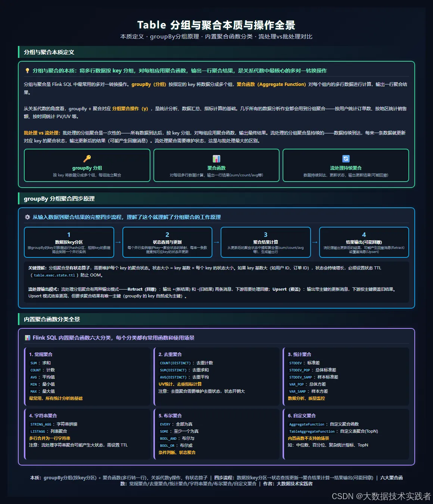
Task: Click the heading 4. 字符串聚合
Action: click(43, 416)
